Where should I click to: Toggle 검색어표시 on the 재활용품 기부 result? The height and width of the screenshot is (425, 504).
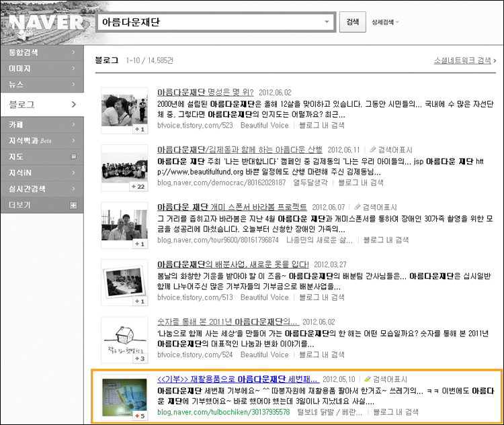click(x=386, y=379)
